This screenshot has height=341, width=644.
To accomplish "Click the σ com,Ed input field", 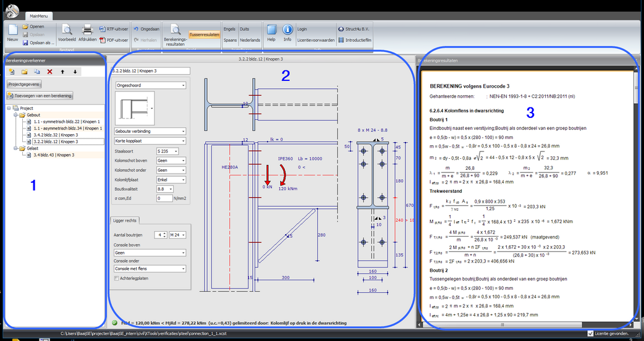I will (164, 198).
